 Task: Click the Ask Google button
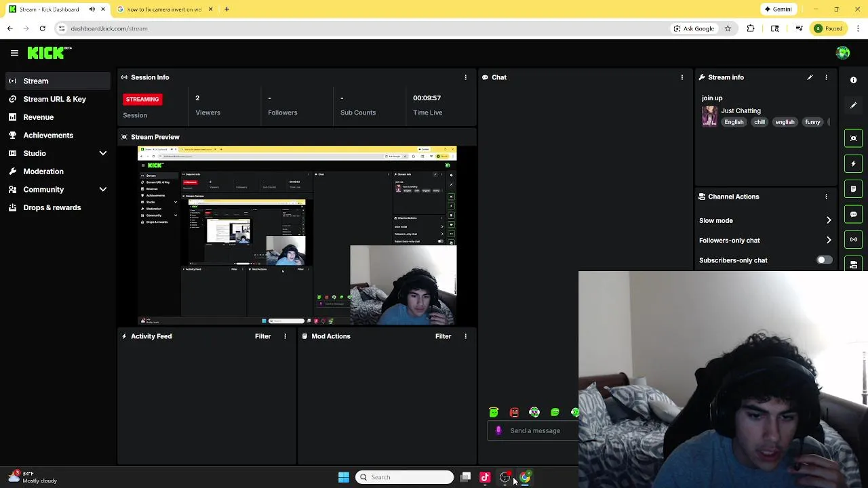tap(694, 28)
